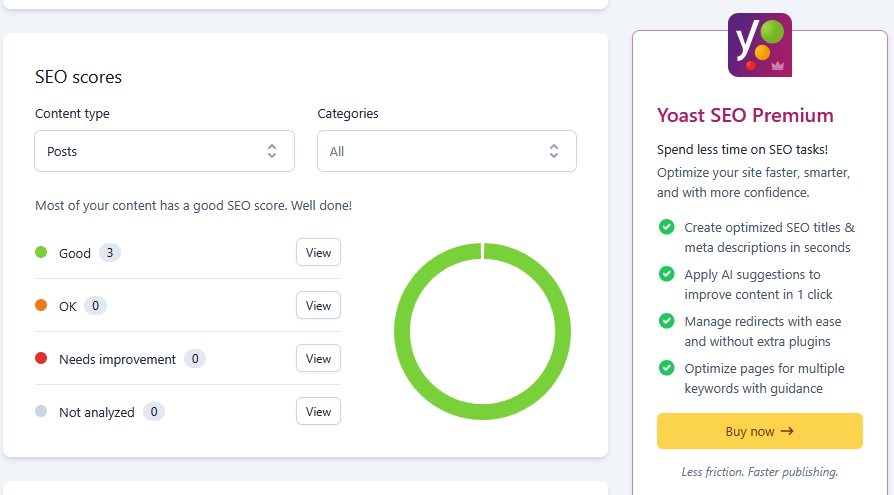Click the Buy now button
Image resolution: width=894 pixels, height=495 pixels.
coord(759,431)
